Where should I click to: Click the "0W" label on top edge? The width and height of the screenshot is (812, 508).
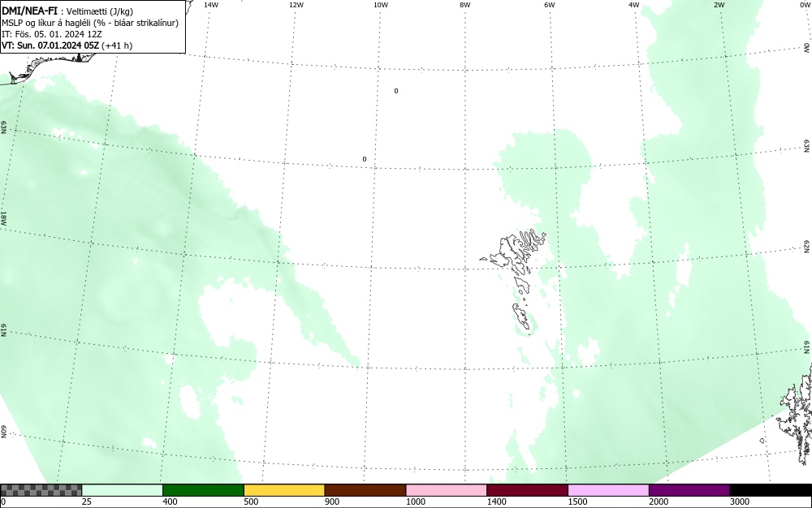point(804,5)
